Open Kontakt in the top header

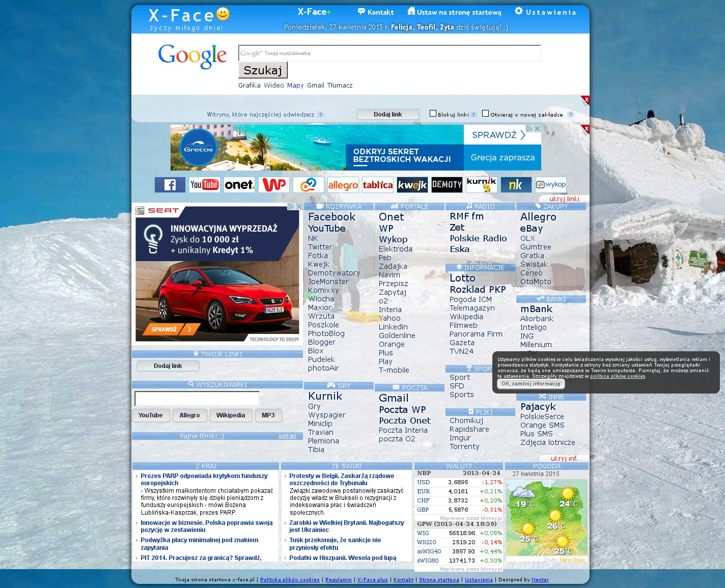point(376,12)
